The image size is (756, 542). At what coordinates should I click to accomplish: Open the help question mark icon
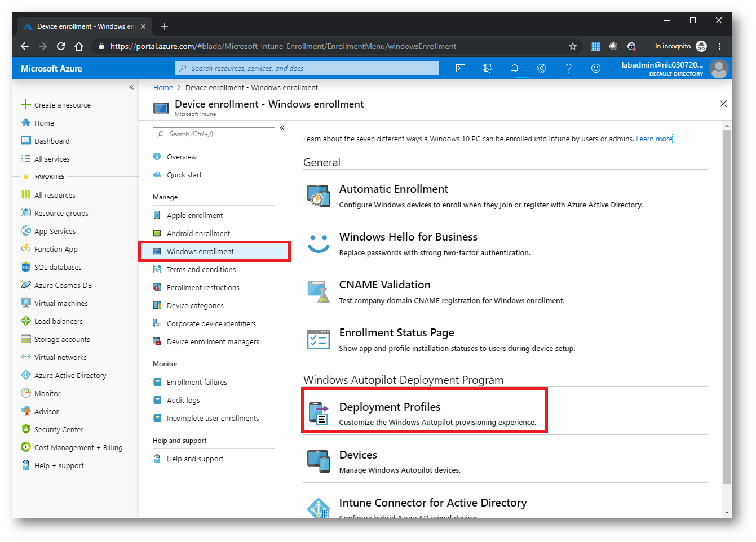coord(569,68)
